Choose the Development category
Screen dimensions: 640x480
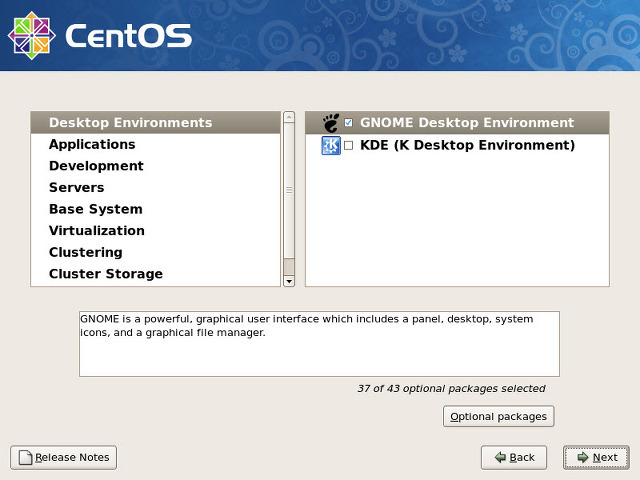tap(156, 166)
